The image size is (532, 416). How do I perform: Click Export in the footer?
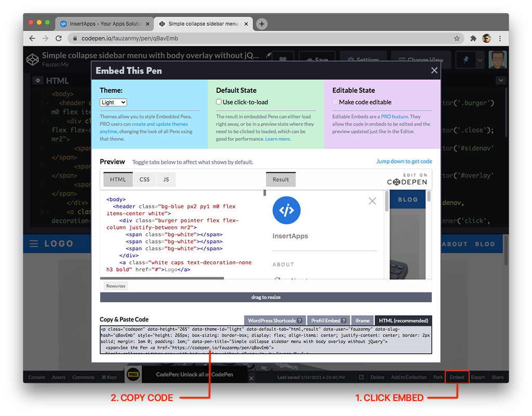click(x=478, y=377)
